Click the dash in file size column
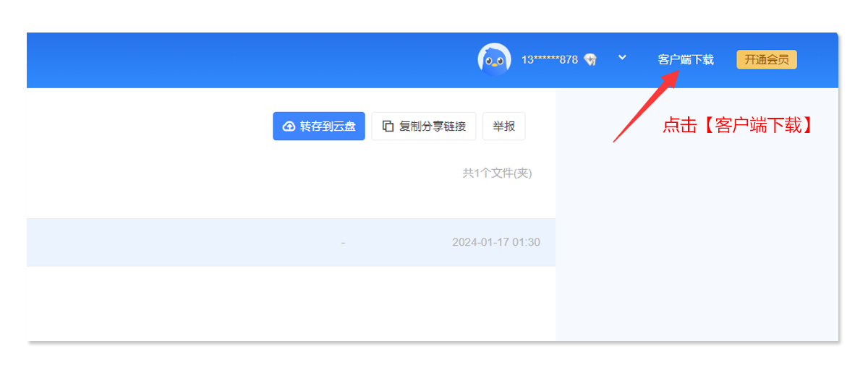The width and height of the screenshot is (868, 370). pyautogui.click(x=343, y=242)
